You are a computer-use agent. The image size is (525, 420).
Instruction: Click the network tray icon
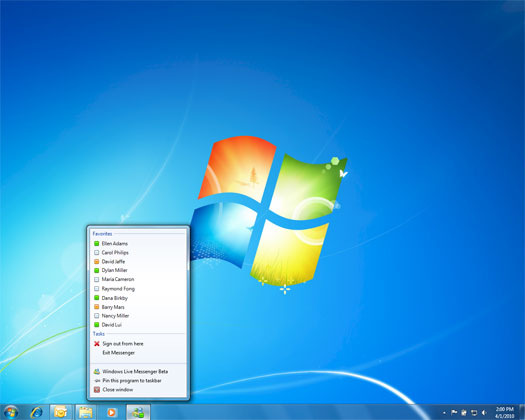pos(474,413)
